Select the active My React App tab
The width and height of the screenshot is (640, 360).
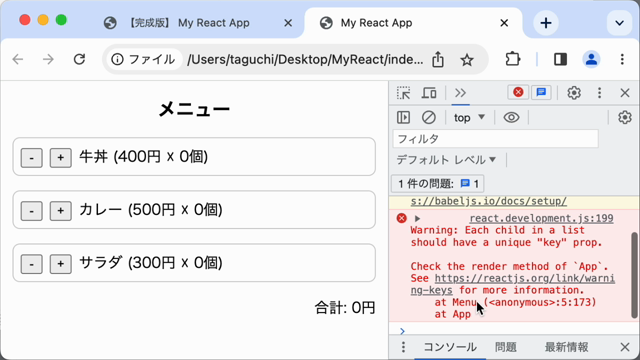tap(412, 23)
